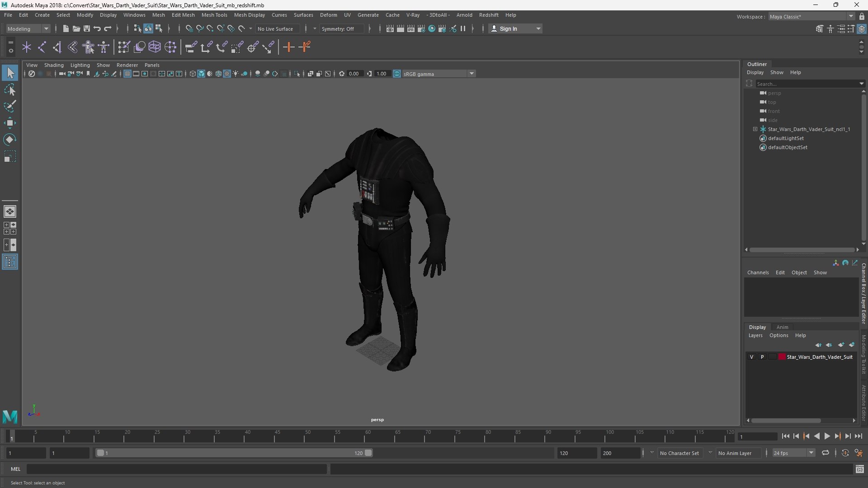
Task: Undo the last action
Action: tap(97, 28)
